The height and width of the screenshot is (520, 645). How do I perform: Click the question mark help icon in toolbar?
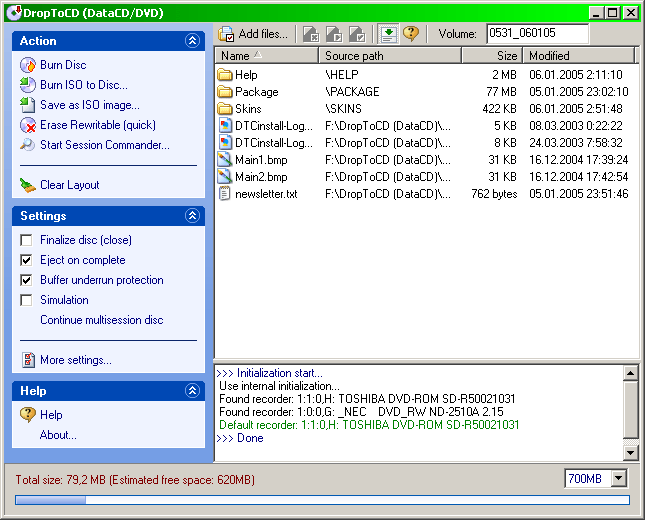(x=411, y=34)
